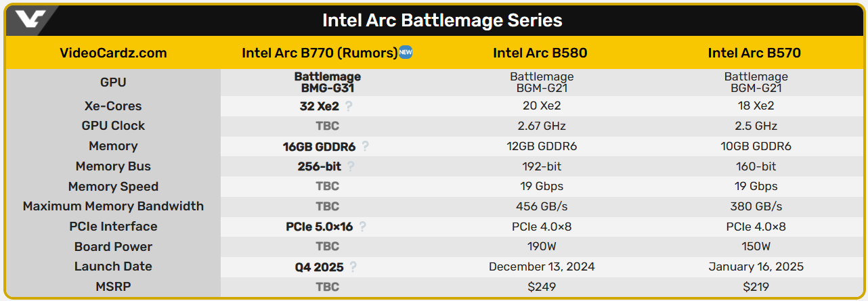Select the Intel Arc B770 (Rumors) column header
Screen dimensions: 868x301
(320, 53)
